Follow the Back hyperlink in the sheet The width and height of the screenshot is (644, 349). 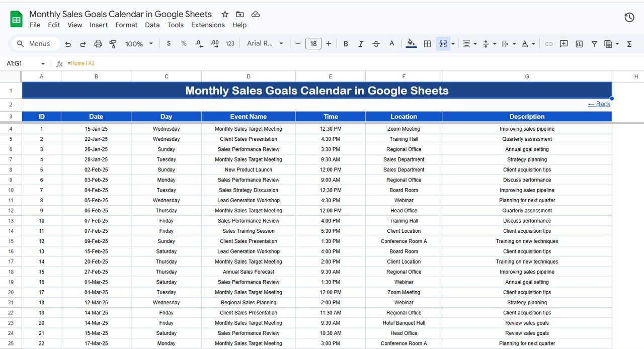coord(599,104)
